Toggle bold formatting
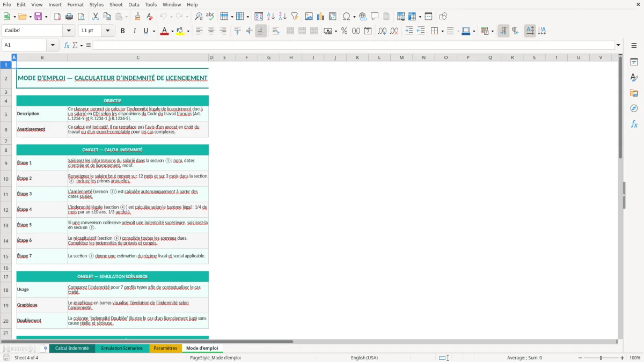Viewport: 644px width, 362px height. pyautogui.click(x=122, y=31)
